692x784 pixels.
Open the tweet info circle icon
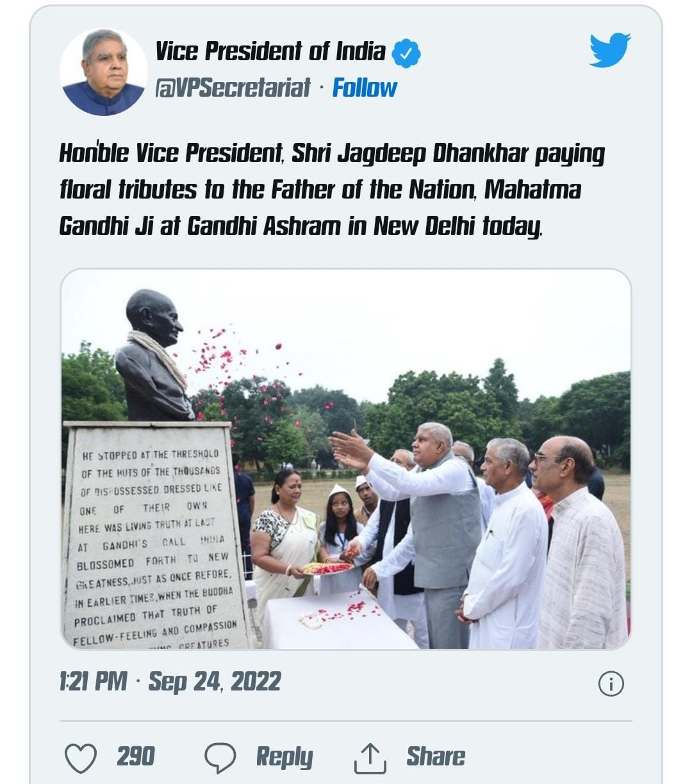[611, 683]
